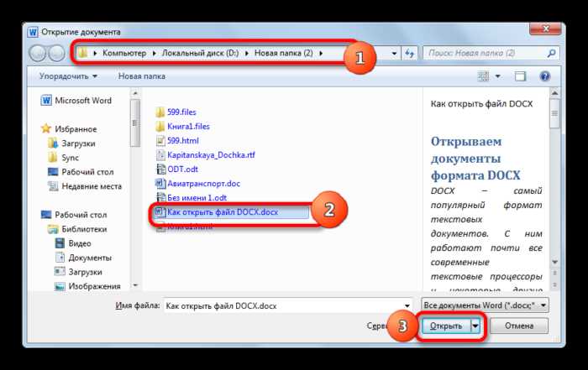Image resolution: width=588 pixels, height=370 pixels.
Task: Open the view options dropdown arrow
Action: click(497, 76)
